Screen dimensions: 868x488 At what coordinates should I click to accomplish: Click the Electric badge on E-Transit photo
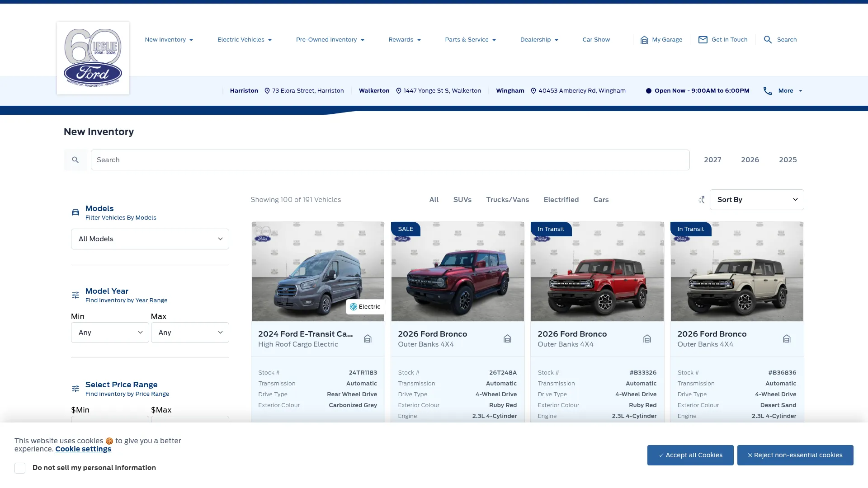[x=365, y=307]
